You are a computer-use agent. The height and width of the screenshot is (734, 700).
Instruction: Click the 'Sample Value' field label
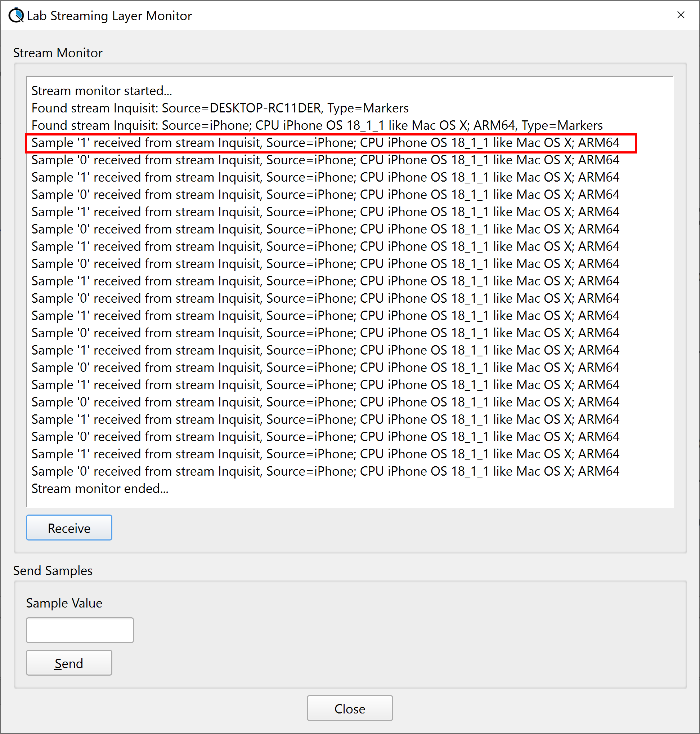[x=64, y=603]
